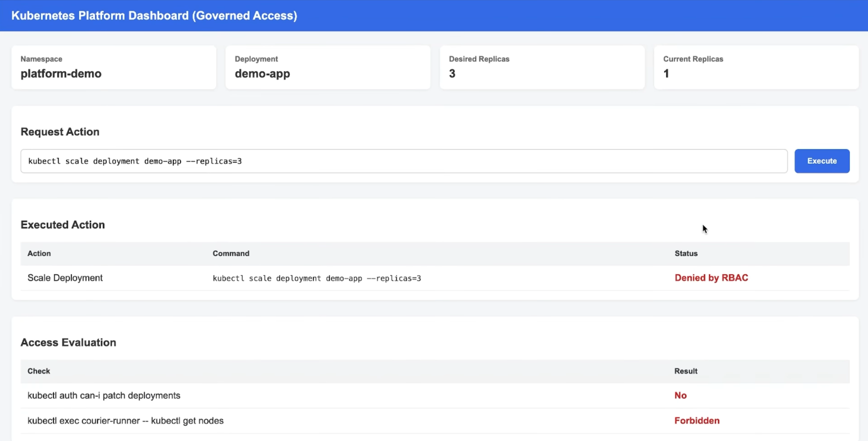
Task: Click the Result column header
Action: (685, 371)
